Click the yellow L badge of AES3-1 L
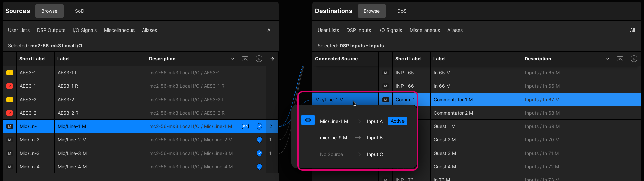The width and height of the screenshot is (644, 181). 10,73
